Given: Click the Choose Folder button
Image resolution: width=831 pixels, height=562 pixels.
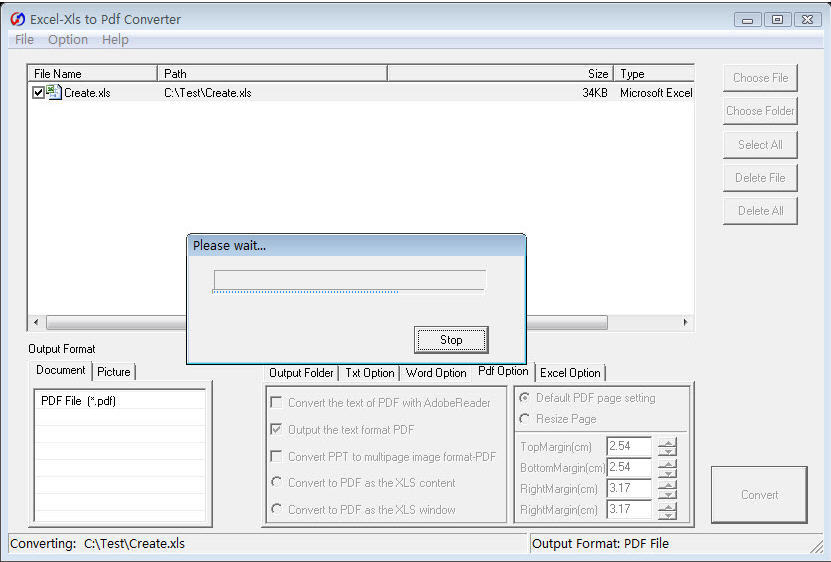Looking at the screenshot, I should 759,111.
